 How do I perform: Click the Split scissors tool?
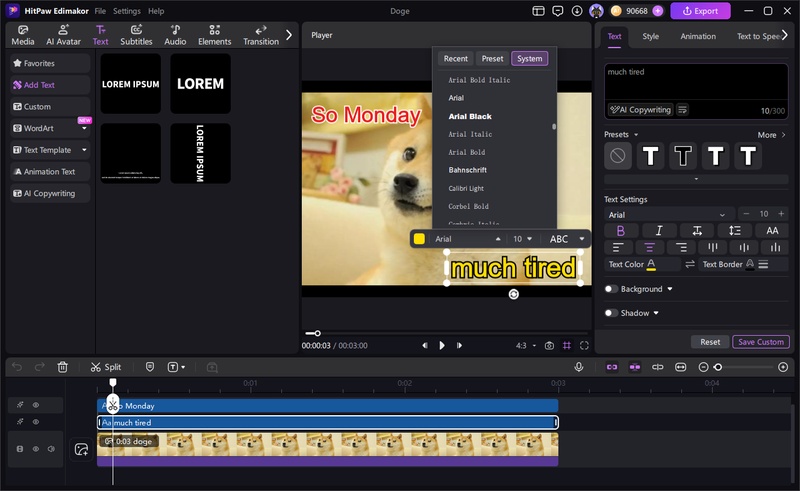(106, 367)
